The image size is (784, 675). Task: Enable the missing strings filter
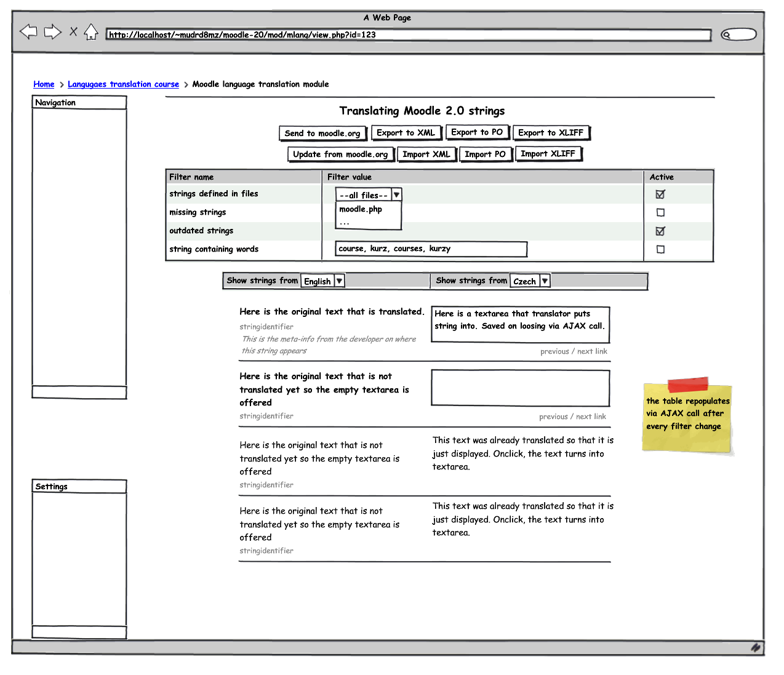point(660,212)
